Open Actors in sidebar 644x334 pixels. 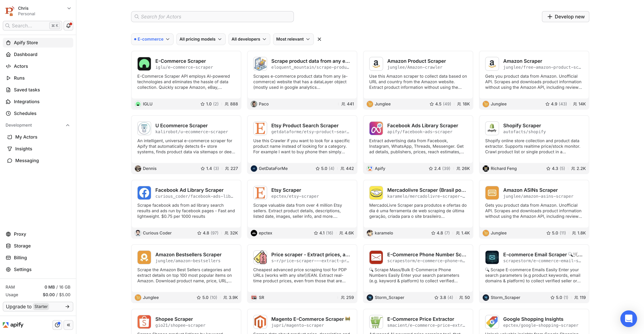(x=38, y=66)
